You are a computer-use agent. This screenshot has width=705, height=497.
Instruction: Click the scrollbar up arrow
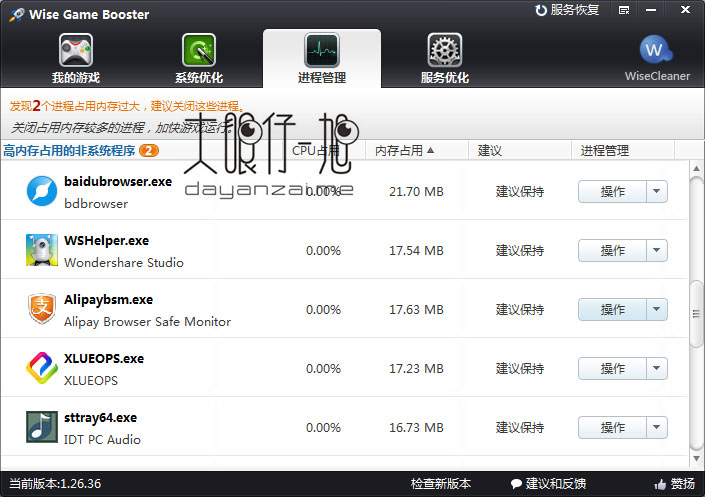click(696, 169)
